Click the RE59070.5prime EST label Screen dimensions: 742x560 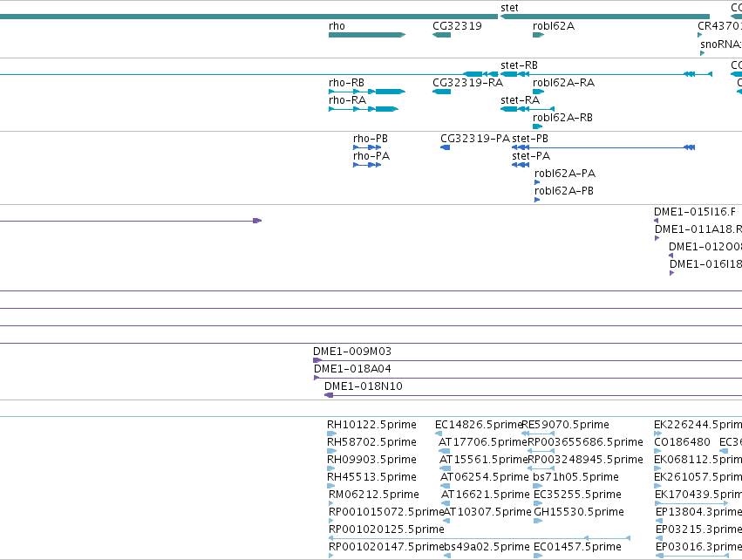[x=565, y=425]
